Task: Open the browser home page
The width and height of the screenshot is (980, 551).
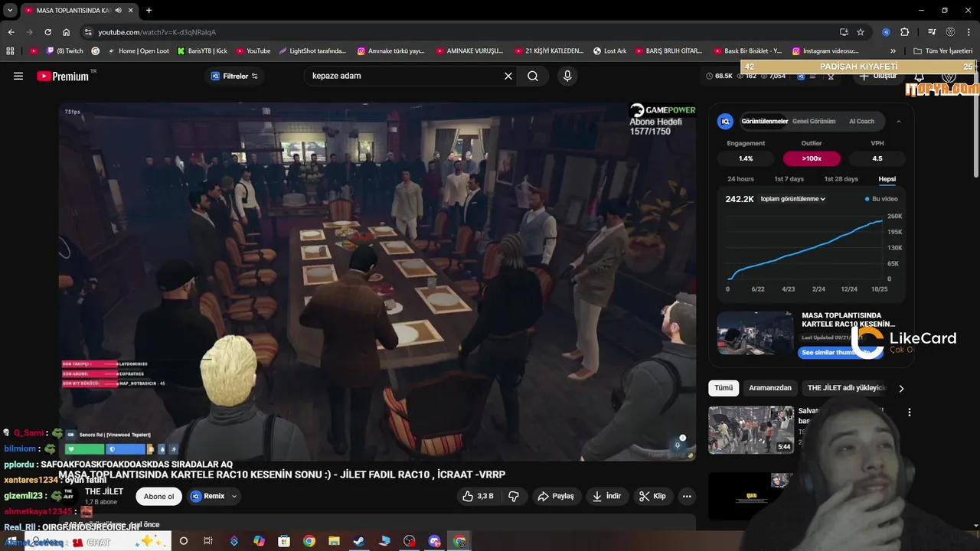Action: 66,32
